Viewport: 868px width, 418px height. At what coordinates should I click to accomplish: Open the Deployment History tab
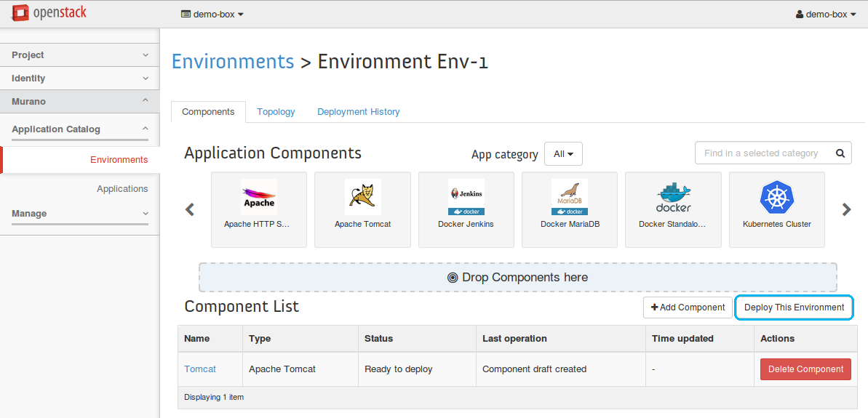point(358,112)
